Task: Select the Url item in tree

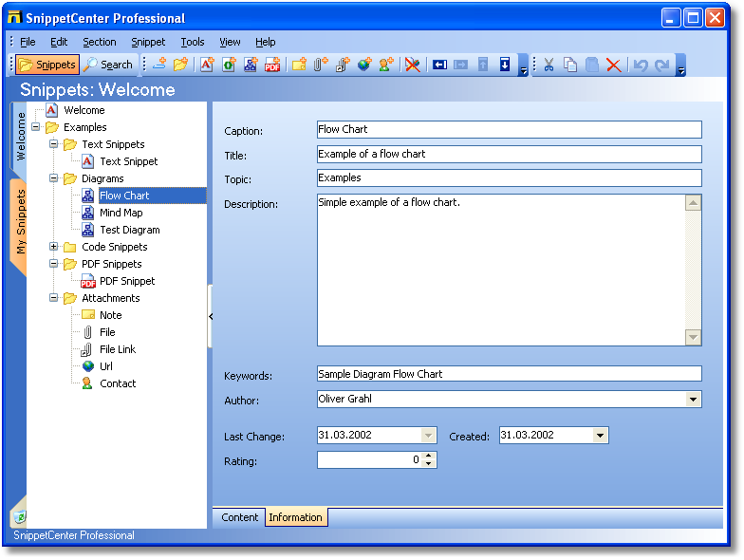Action: (x=106, y=366)
